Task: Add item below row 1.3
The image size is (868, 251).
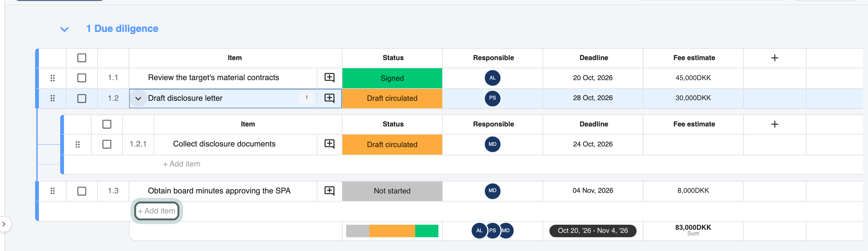Action: pos(157,211)
